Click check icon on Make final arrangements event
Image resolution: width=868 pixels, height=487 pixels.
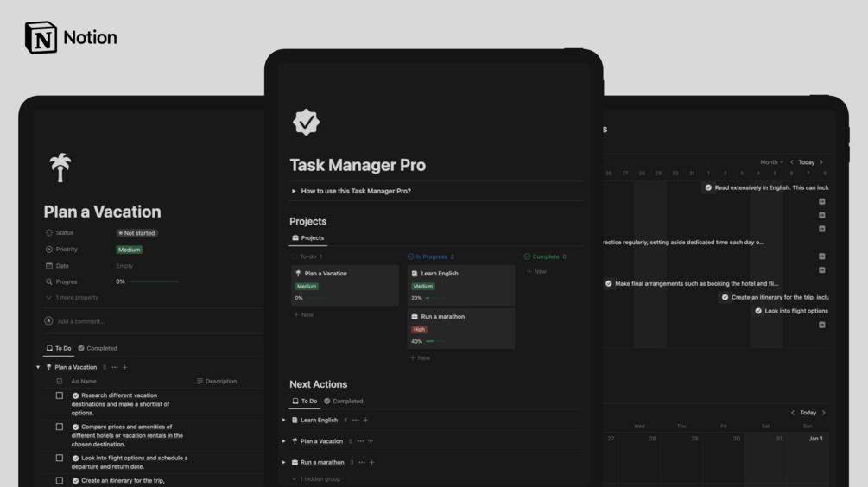click(x=609, y=283)
